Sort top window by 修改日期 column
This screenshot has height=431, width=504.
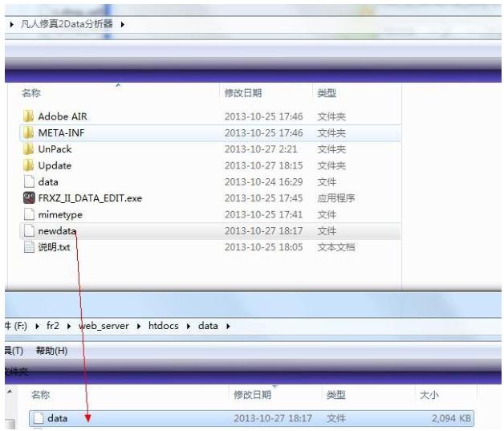click(243, 93)
